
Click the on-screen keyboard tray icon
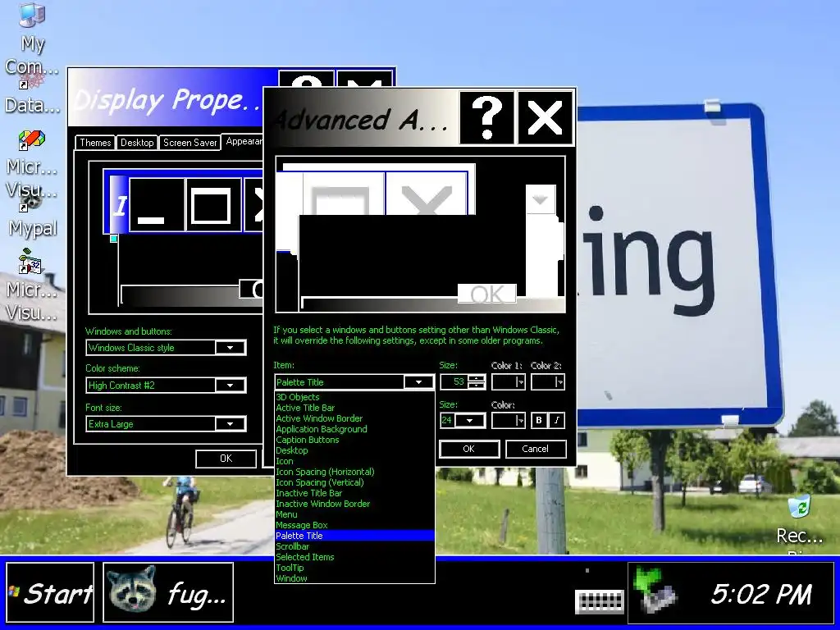599,601
